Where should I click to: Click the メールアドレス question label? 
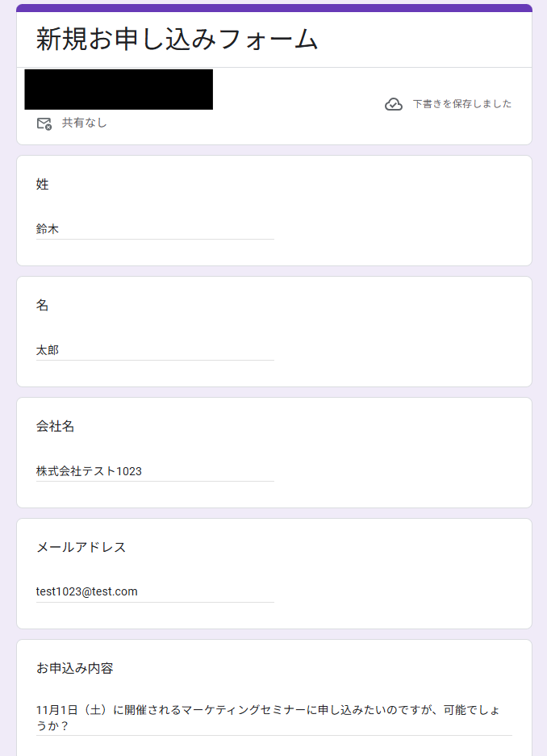click(81, 547)
